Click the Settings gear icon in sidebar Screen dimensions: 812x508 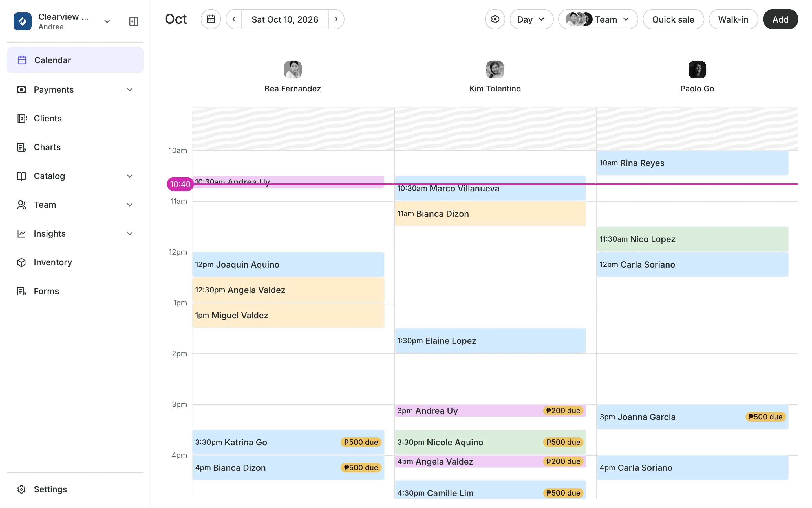click(21, 489)
